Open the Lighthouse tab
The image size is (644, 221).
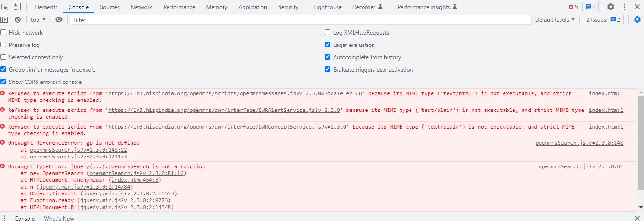click(327, 7)
